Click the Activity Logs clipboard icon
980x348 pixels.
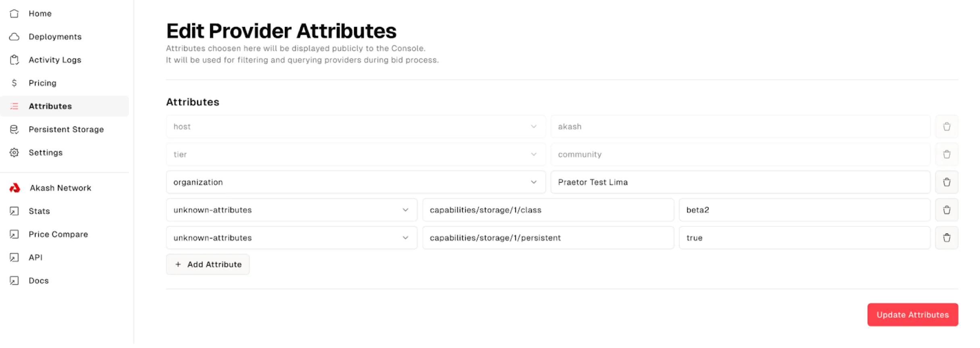pyautogui.click(x=14, y=60)
